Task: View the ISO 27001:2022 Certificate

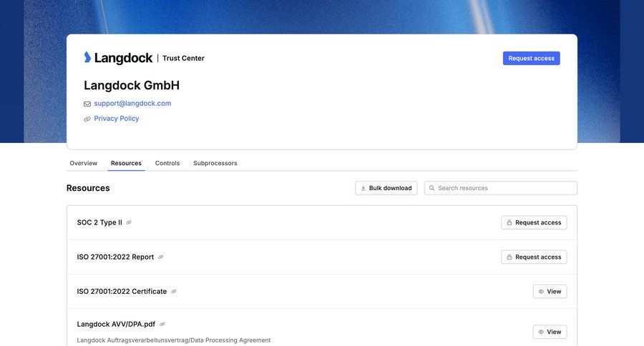Action: [x=550, y=292]
